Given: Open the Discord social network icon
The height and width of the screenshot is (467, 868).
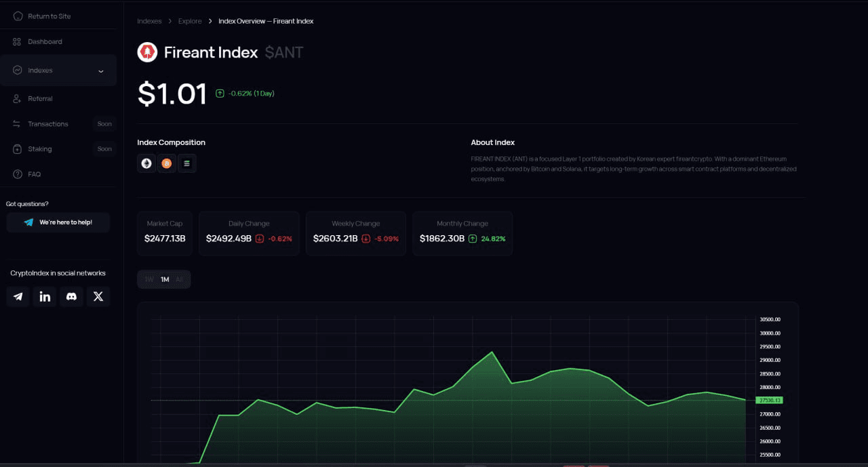Looking at the screenshot, I should pos(71,296).
